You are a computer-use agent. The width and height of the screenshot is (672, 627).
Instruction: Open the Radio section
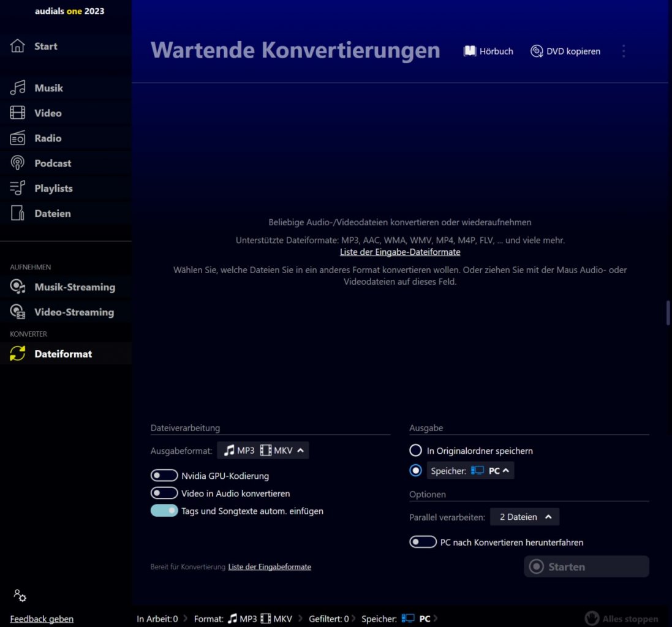(x=66, y=138)
